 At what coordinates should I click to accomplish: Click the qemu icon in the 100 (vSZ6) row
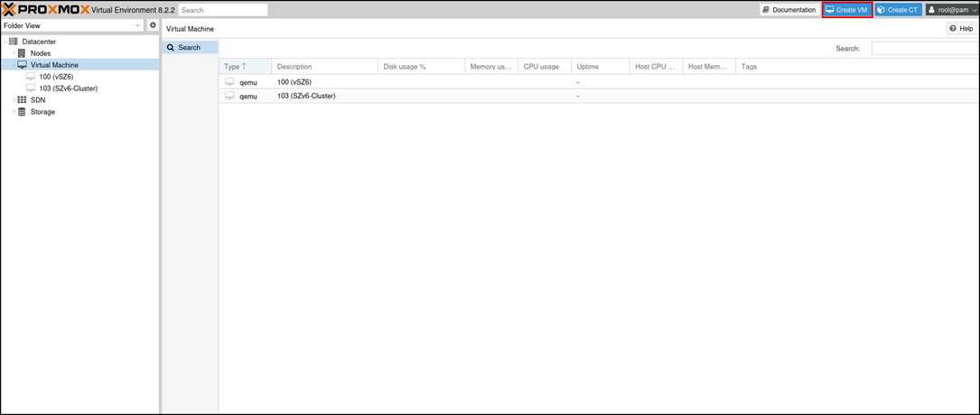tap(229, 82)
